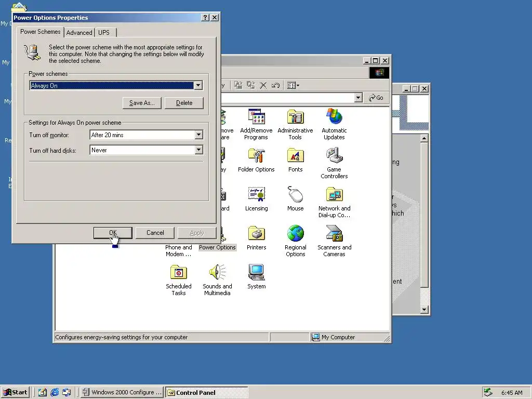Open Folder Options icon
The height and width of the screenshot is (399, 532).
pos(256,160)
